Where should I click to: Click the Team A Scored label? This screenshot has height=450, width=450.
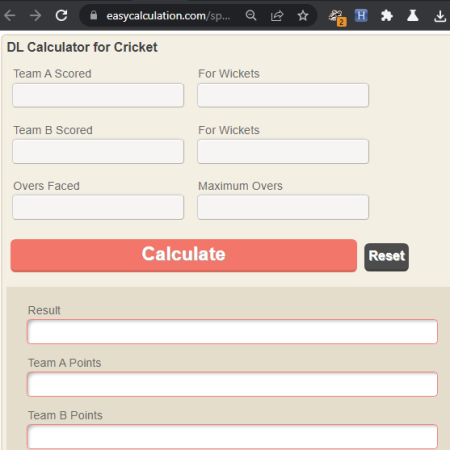52,74
